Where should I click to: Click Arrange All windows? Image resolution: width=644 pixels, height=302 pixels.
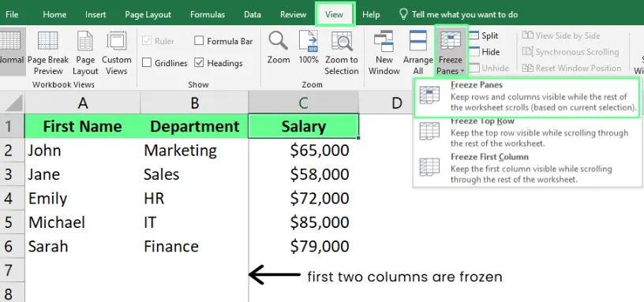tap(418, 53)
